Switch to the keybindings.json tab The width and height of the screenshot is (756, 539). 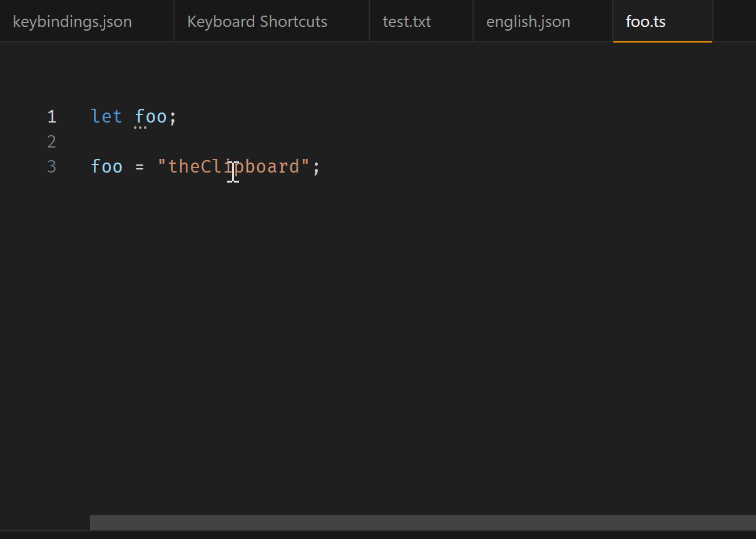(x=72, y=21)
